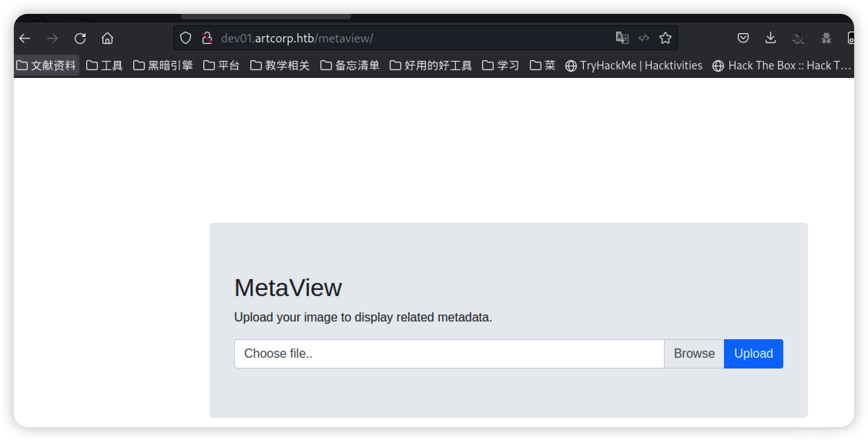Click the Browse button

(x=694, y=353)
